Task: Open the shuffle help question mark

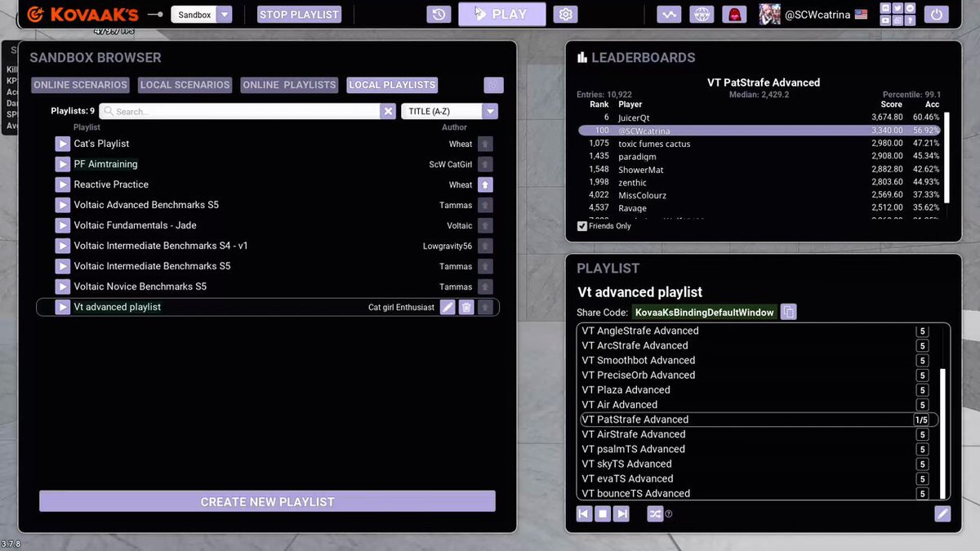Action: 669,514
